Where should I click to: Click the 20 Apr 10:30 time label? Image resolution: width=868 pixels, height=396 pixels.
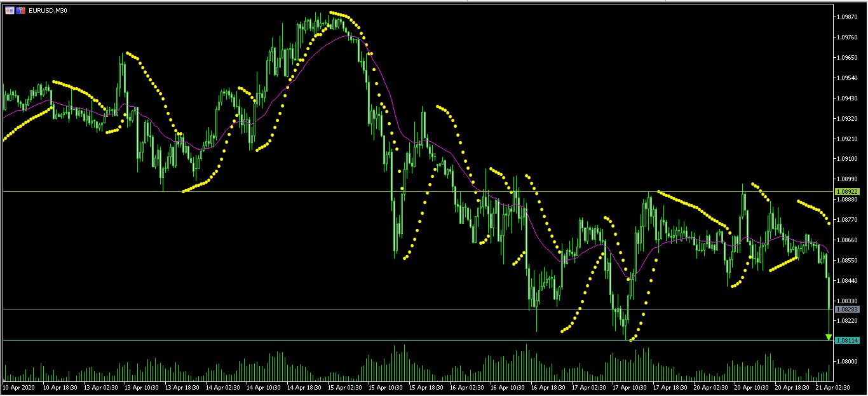coord(751,386)
